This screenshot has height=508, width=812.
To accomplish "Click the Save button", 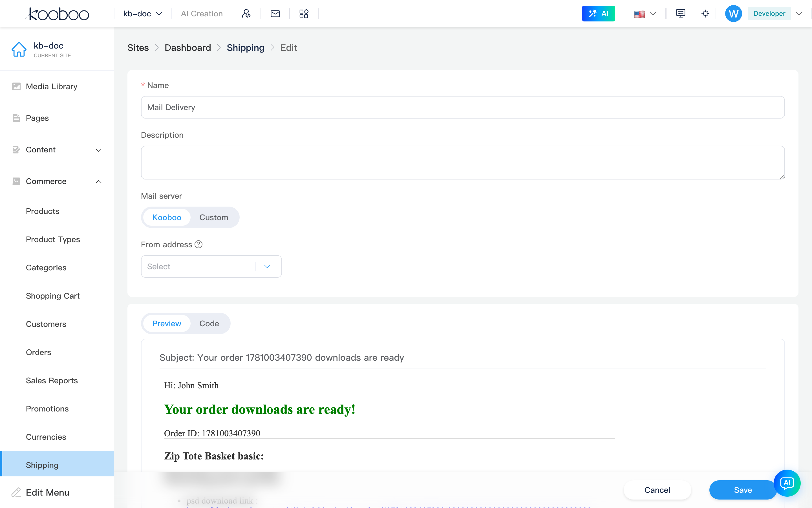I will click(743, 490).
